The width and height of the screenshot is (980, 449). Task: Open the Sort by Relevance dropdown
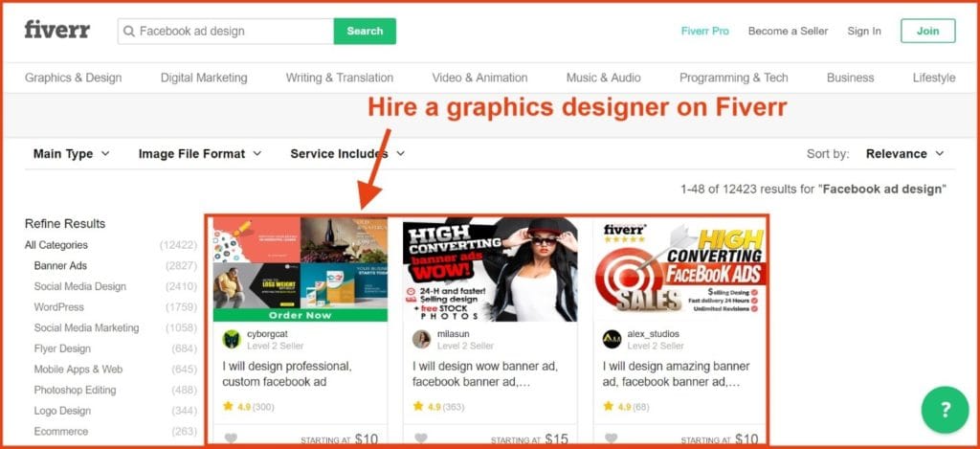coord(905,154)
